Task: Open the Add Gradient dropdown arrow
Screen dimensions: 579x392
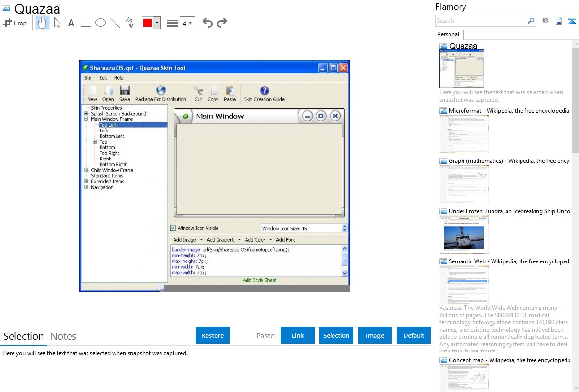Action: (x=239, y=239)
